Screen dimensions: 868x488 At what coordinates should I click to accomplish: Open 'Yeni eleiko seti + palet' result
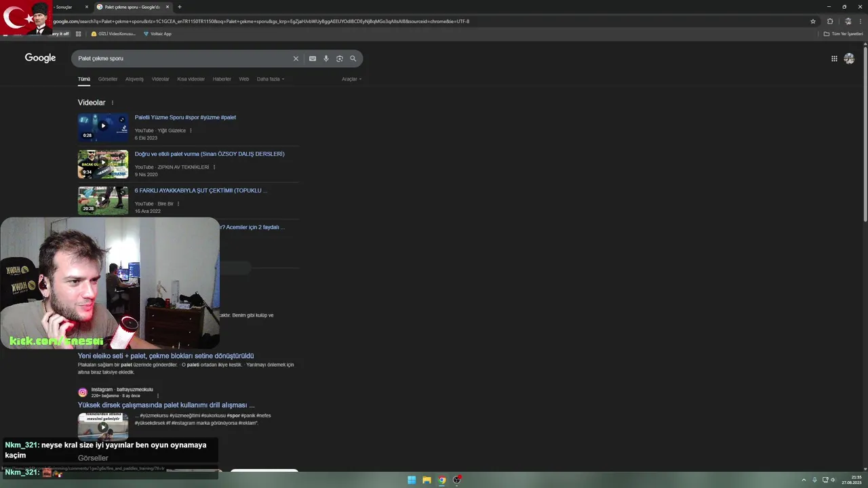(165, 356)
